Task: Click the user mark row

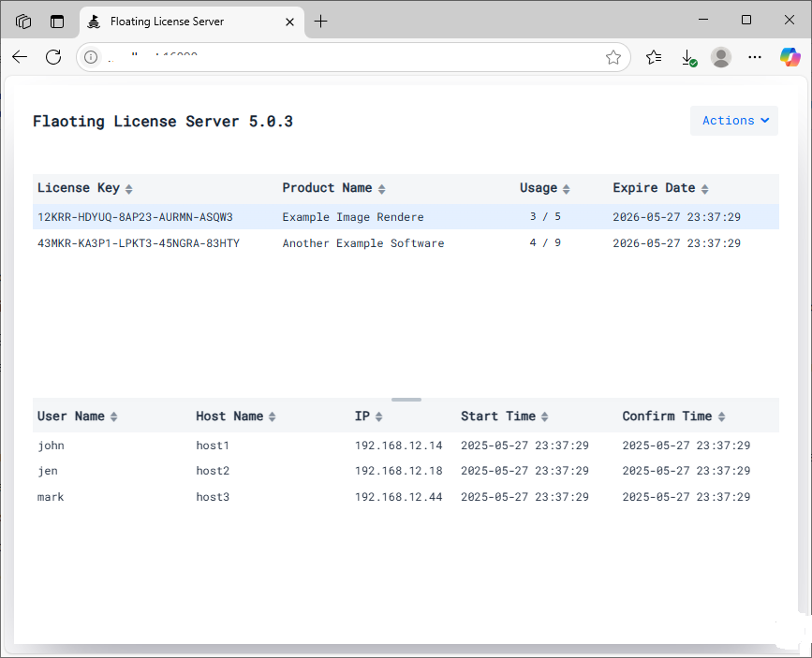Action: [x=406, y=497]
